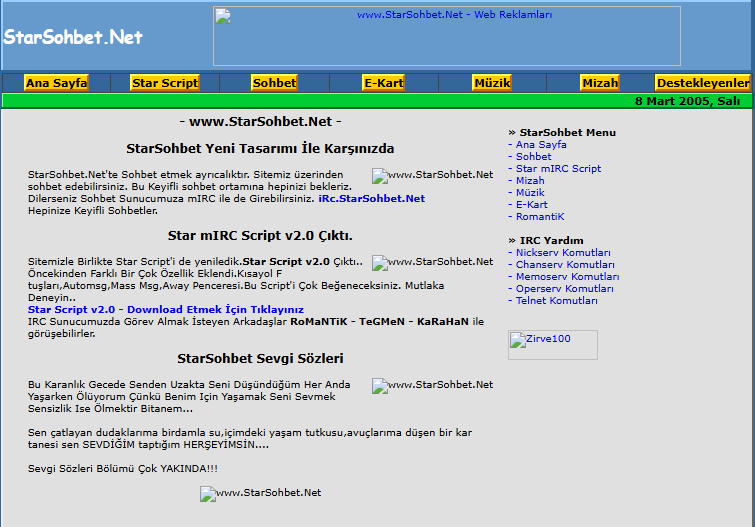This screenshot has width=755, height=527.
Task: Click the StarSohbet.Net site logo
Action: tap(73, 37)
